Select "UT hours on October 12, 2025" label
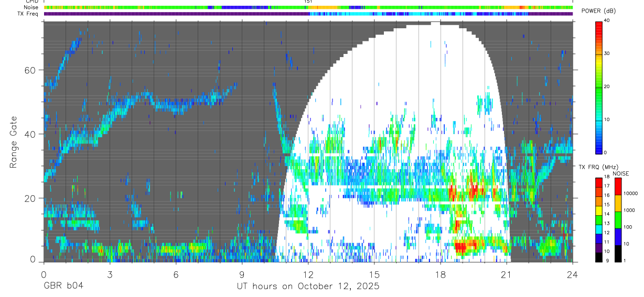Screen dimensions: 644x297 pos(307,287)
